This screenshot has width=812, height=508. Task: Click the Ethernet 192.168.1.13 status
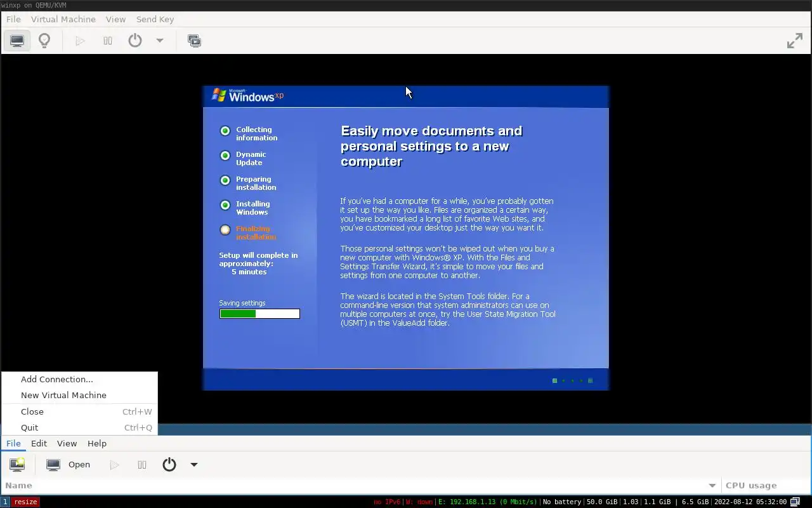click(487, 502)
